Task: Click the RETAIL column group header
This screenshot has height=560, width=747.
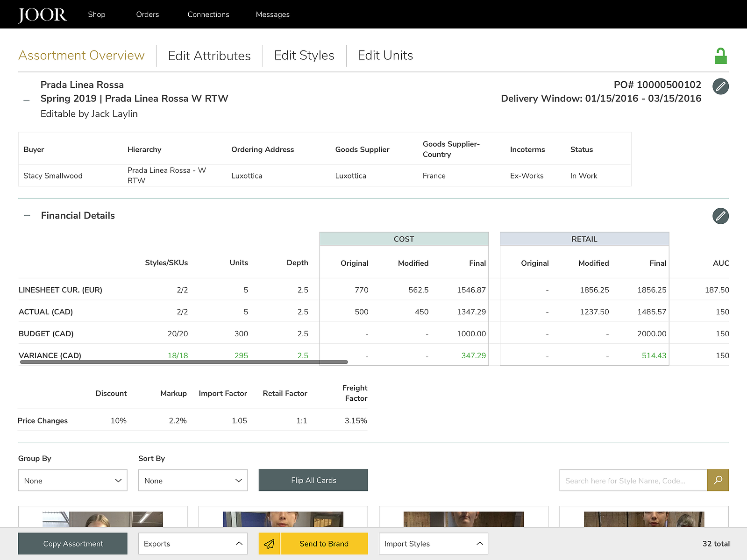Action: point(584,239)
